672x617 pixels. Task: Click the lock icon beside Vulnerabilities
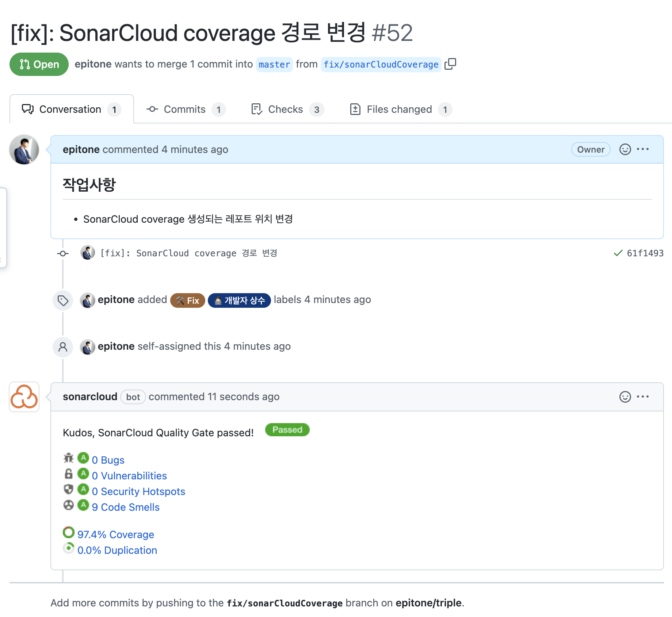tap(69, 474)
